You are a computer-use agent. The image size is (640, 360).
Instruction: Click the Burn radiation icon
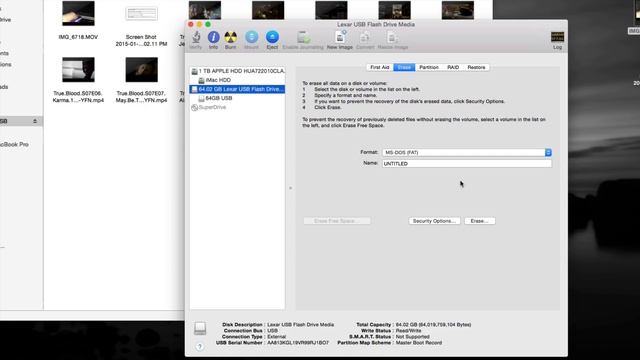[231, 37]
